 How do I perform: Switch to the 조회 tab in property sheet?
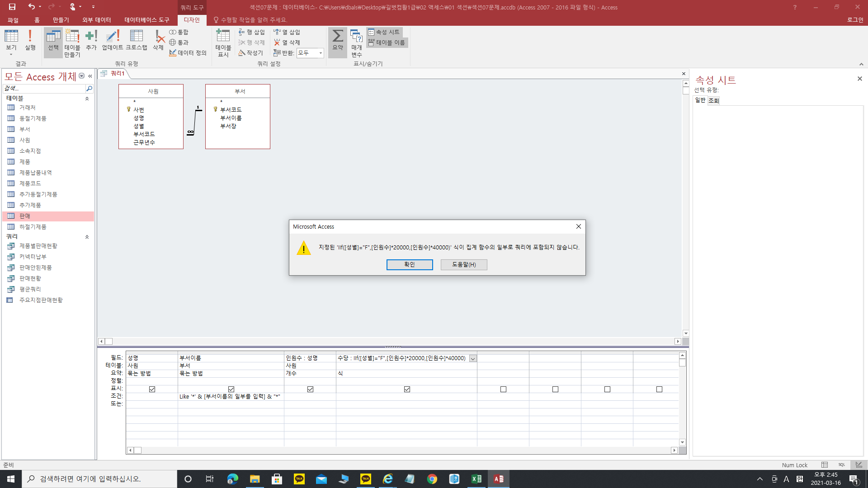pyautogui.click(x=713, y=100)
